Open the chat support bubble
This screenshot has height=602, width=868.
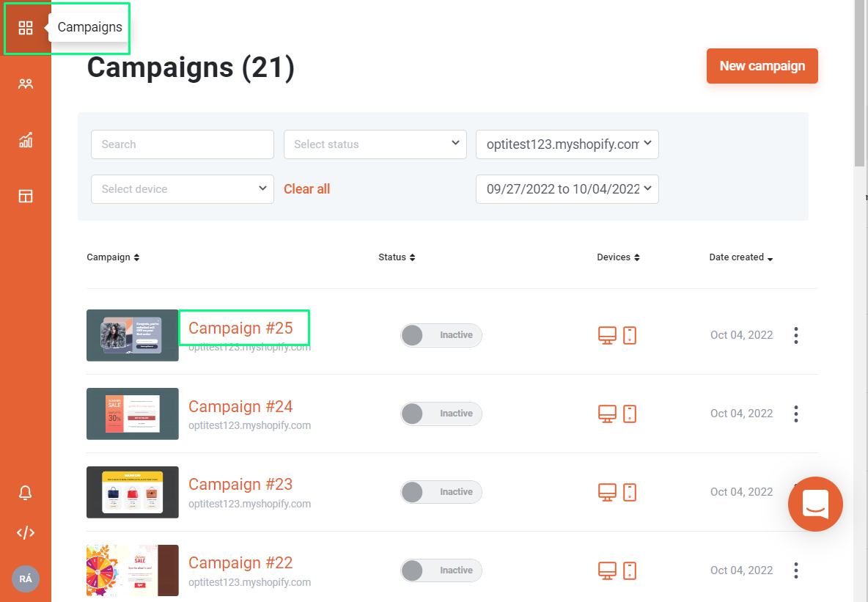click(815, 504)
